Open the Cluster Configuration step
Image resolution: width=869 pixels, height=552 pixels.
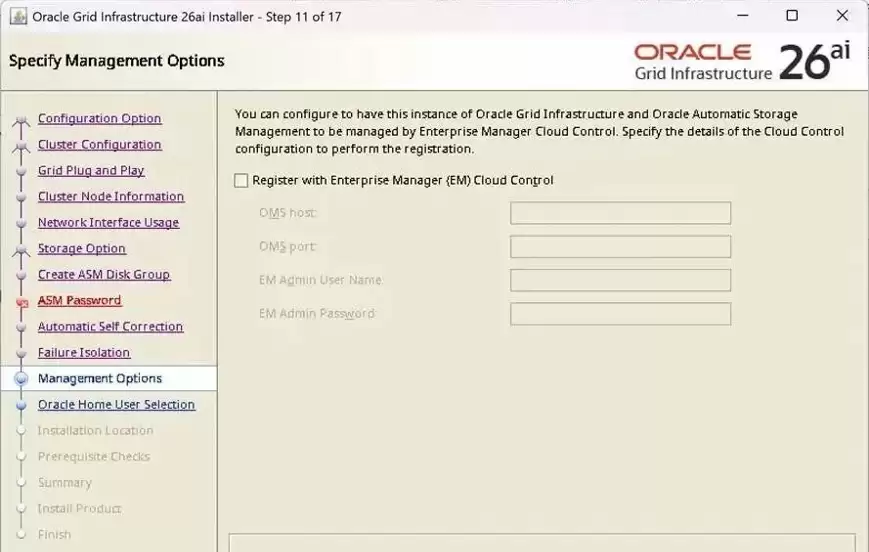(100, 145)
